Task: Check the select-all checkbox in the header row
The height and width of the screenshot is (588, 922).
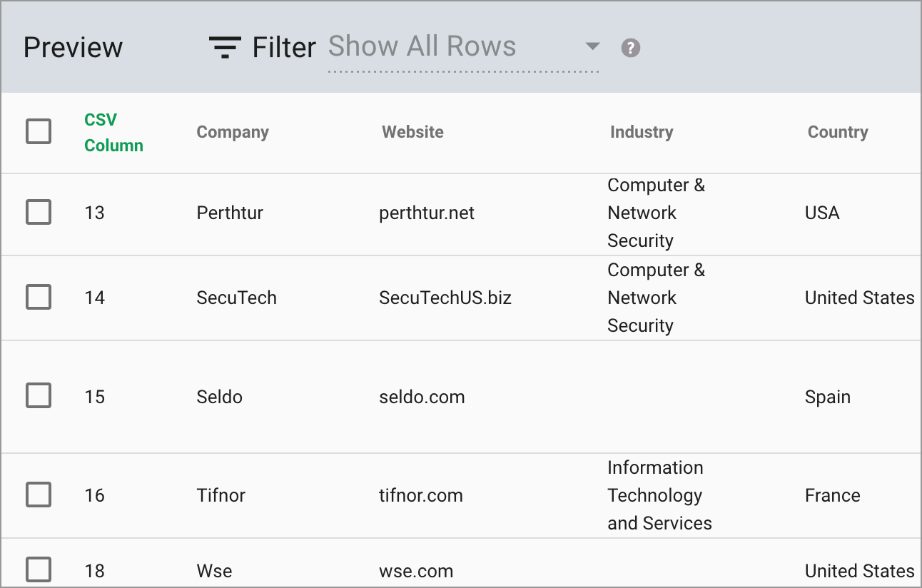Action: point(38,131)
